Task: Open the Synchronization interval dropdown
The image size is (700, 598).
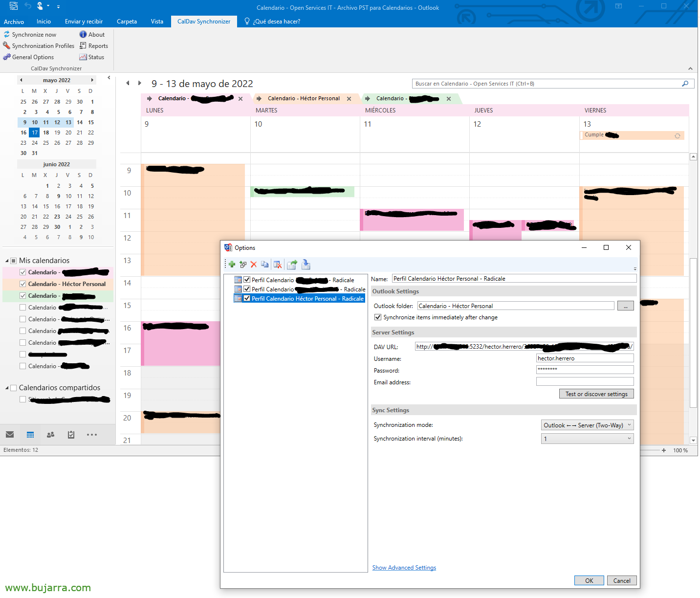Action: [588, 439]
